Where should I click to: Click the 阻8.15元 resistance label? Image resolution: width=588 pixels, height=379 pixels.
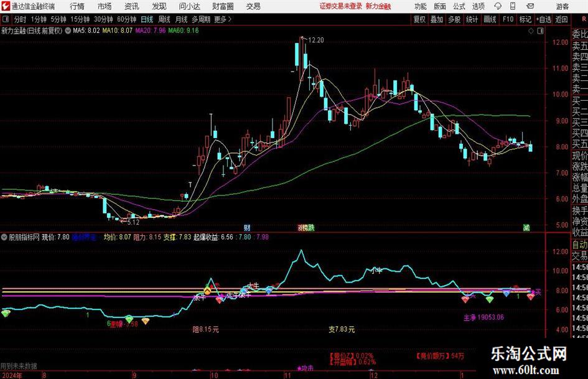(205, 329)
